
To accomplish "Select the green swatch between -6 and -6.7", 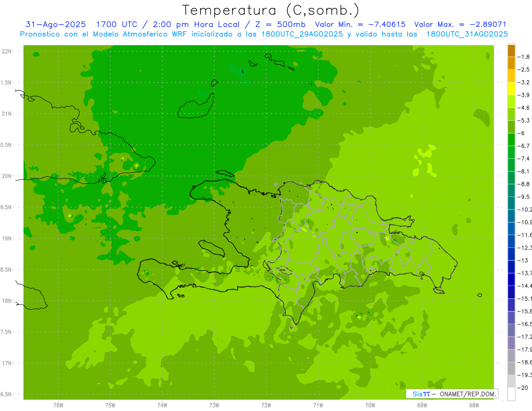I will click(511, 139).
